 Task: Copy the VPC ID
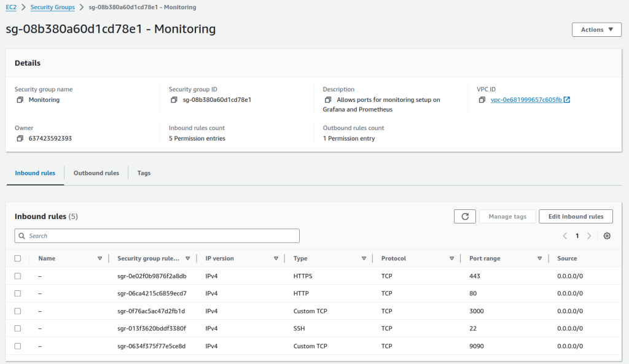coord(482,99)
